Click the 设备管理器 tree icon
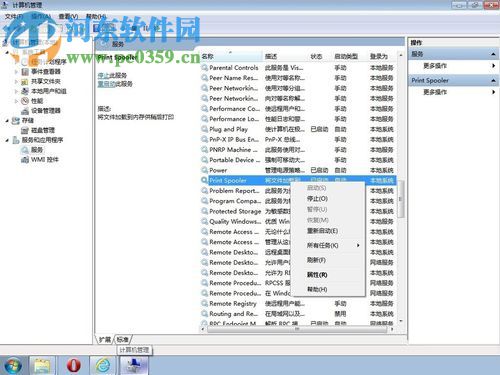Screen dimensions: 500x375 coord(25,111)
